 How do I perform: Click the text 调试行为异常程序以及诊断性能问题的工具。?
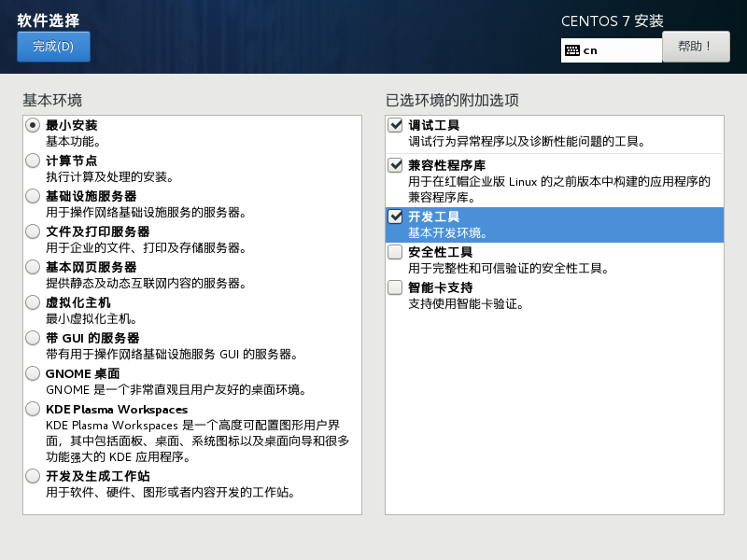point(527,142)
